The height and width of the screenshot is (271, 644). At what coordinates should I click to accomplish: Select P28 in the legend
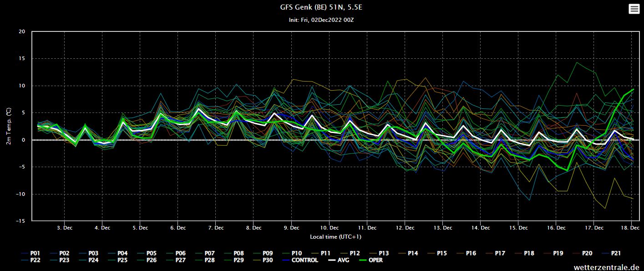click(205, 261)
